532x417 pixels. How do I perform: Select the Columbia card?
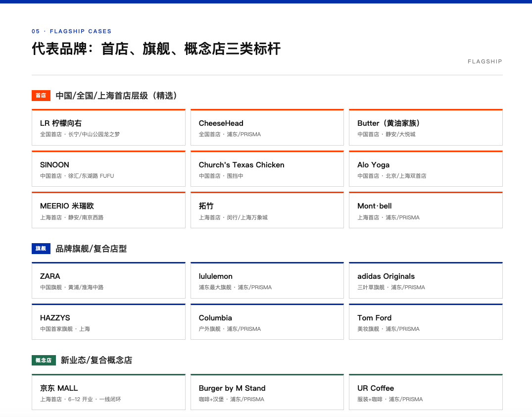coord(267,322)
